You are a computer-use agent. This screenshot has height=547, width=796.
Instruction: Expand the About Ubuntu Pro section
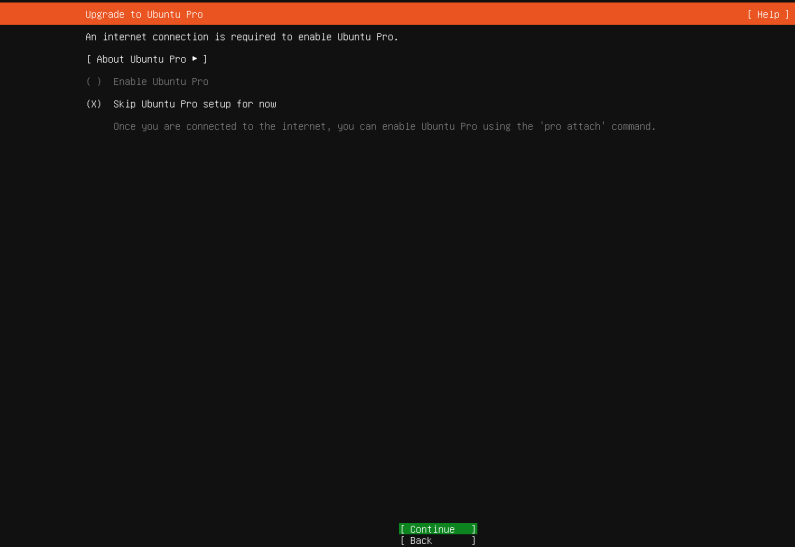(147, 59)
